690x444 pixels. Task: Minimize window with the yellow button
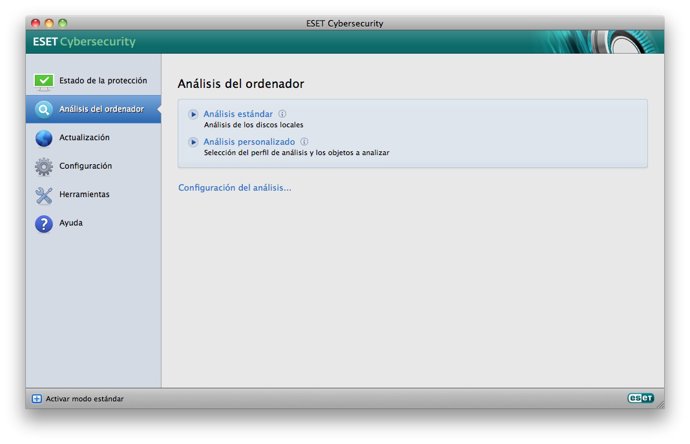[49, 23]
